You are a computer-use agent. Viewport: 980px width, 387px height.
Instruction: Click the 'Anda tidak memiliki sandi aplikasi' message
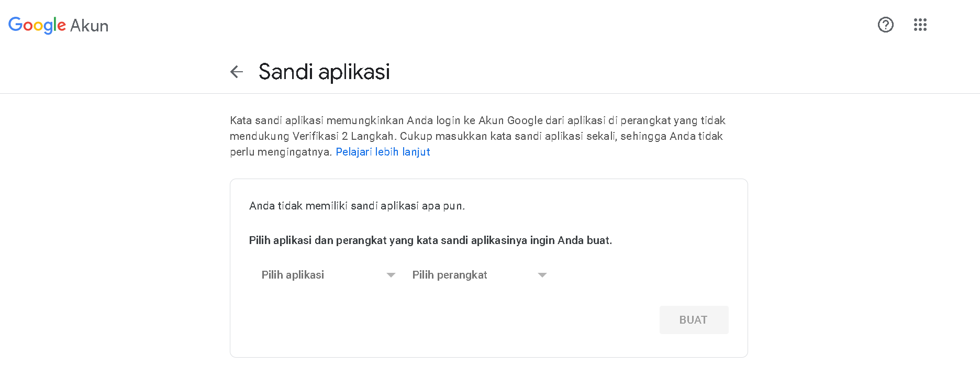point(335,206)
